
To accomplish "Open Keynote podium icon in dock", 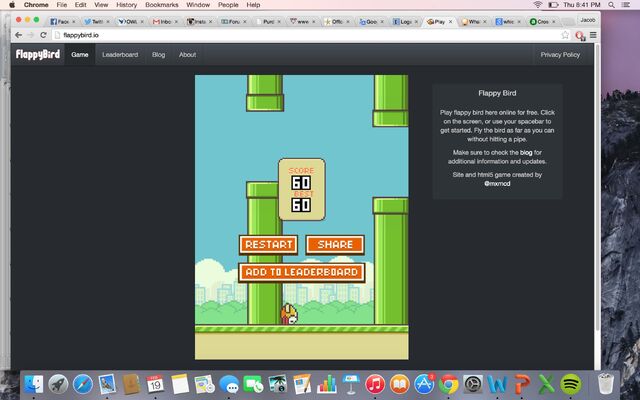I will [351, 384].
